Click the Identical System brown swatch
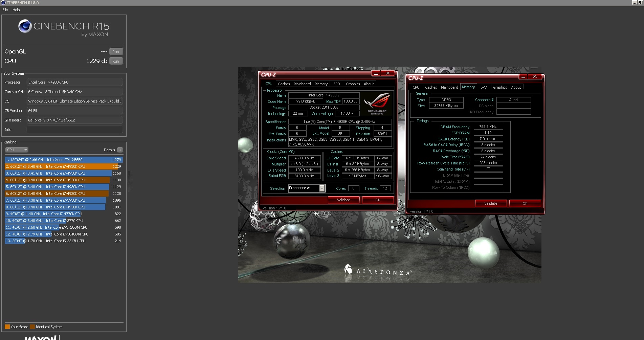Image resolution: width=644 pixels, height=340 pixels. (x=32, y=327)
